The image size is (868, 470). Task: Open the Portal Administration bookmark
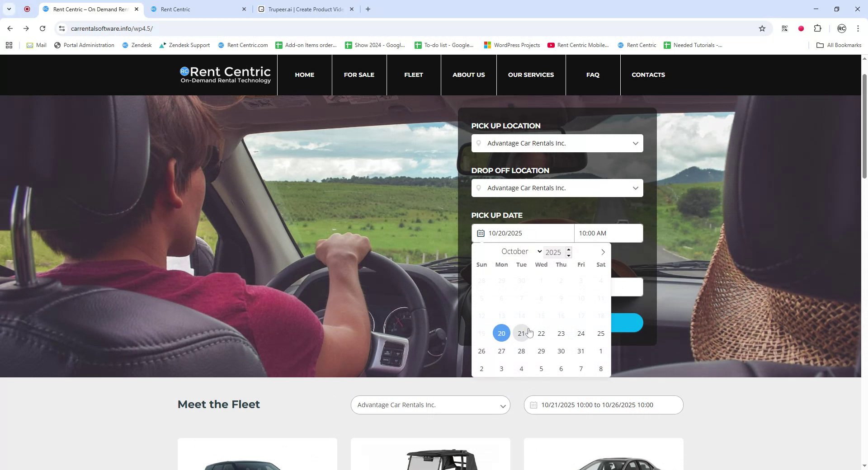[x=84, y=45]
